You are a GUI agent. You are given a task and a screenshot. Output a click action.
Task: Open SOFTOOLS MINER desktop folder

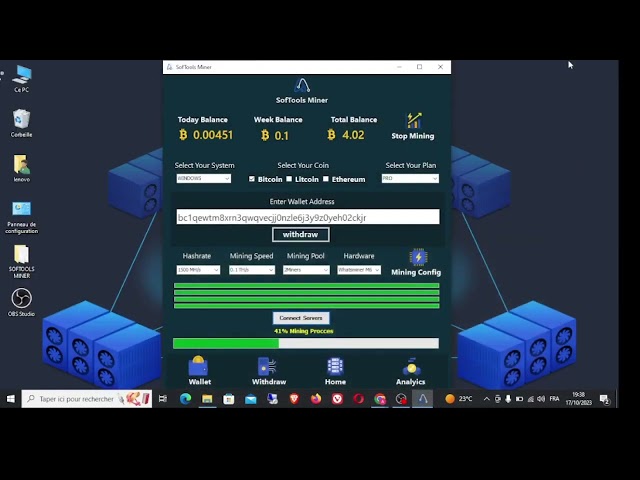point(22,262)
